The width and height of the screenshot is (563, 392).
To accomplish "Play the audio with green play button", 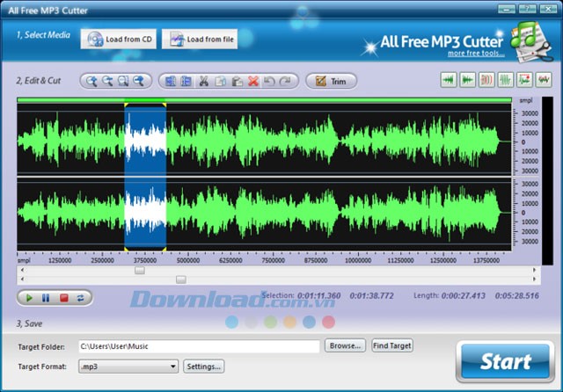I will 28,298.
